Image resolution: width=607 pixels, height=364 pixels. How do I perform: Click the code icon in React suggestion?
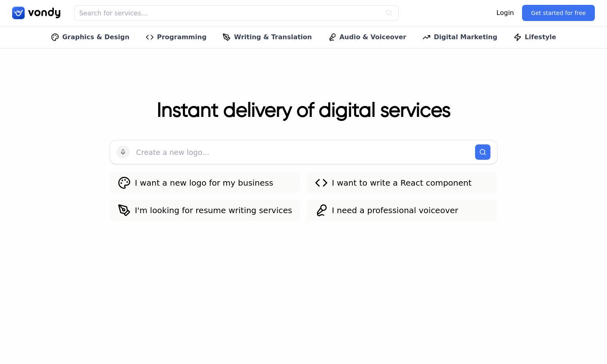point(321,183)
